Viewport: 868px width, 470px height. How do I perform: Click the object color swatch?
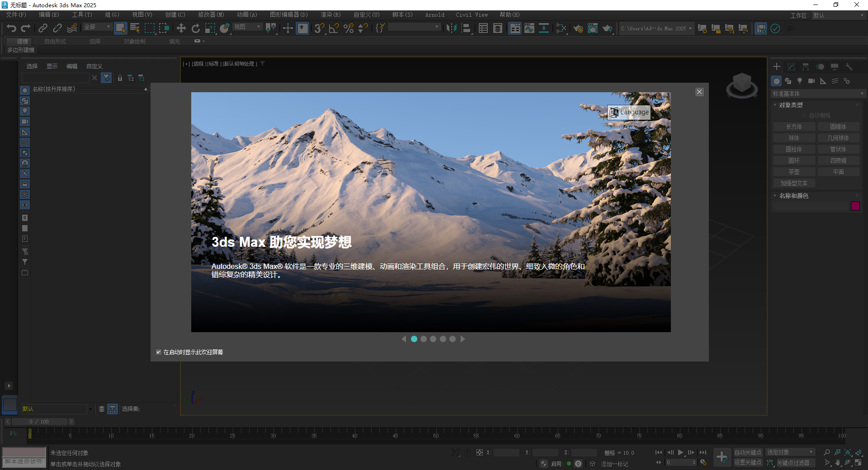(855, 206)
